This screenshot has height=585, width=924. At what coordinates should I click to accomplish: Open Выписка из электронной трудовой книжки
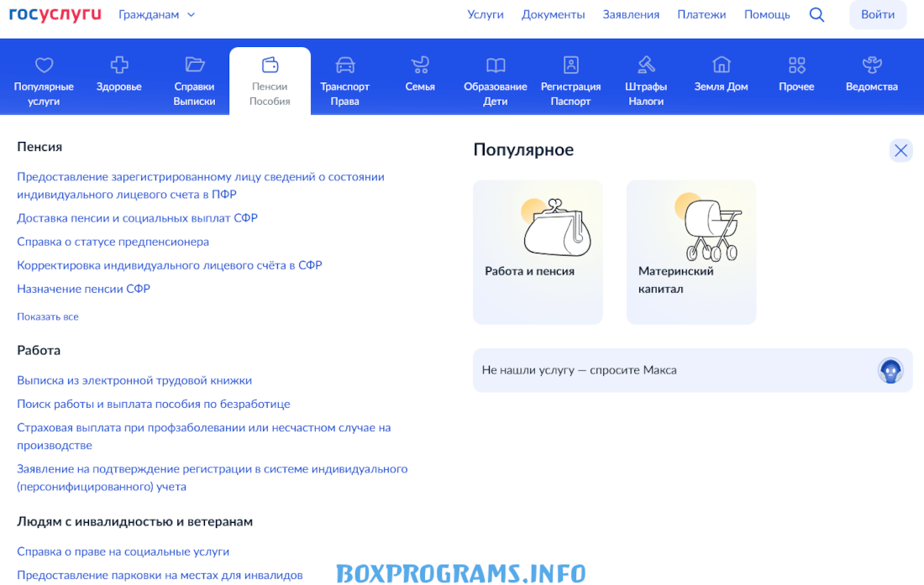click(134, 380)
